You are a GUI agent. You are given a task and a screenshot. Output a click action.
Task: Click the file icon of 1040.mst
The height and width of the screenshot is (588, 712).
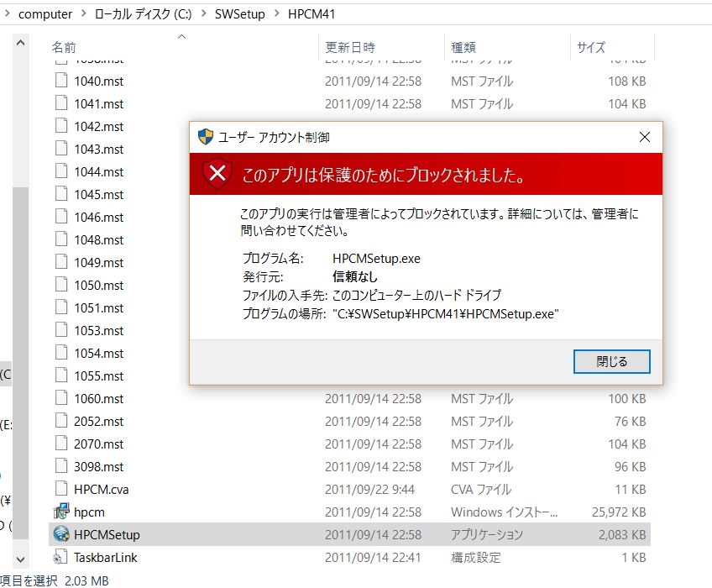pos(61,81)
